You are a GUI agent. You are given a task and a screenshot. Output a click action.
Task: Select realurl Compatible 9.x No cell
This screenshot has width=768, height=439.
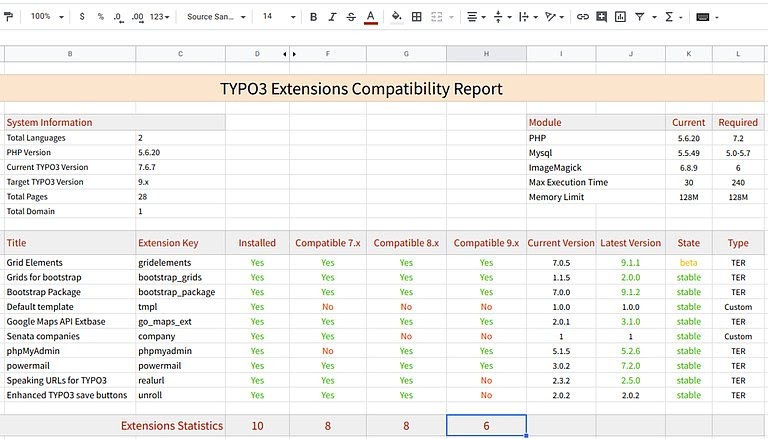486,380
